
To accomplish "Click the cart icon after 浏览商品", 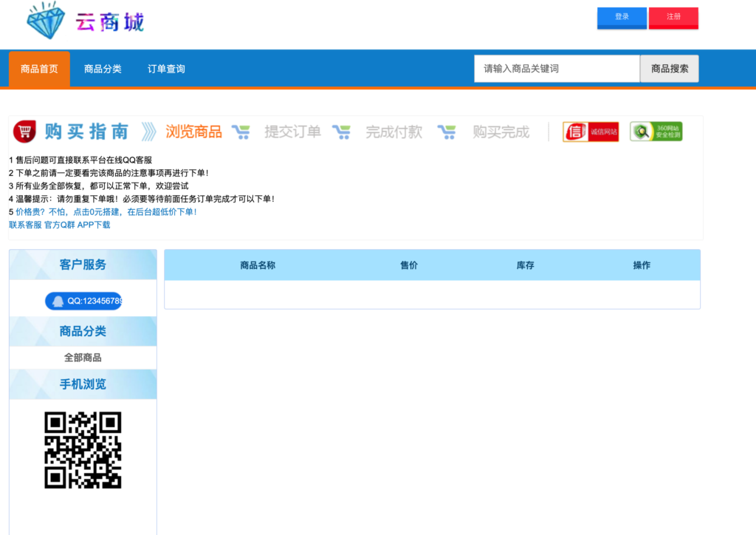I will coord(241,132).
